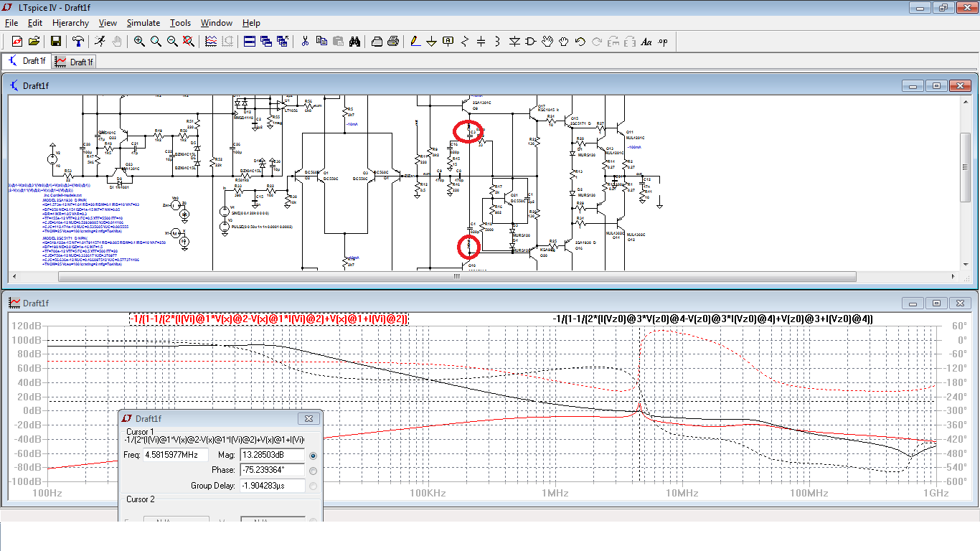
Task: Maximize the Draft1f schematic sub-window
Action: (937, 85)
